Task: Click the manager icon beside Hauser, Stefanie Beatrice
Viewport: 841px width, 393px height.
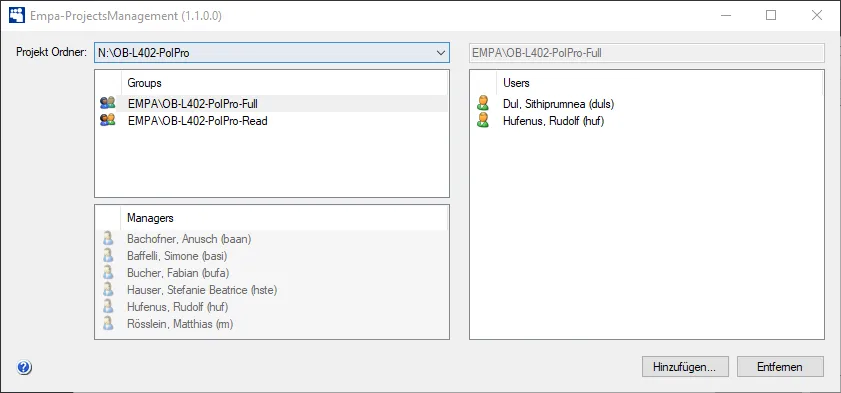Action: [x=108, y=290]
